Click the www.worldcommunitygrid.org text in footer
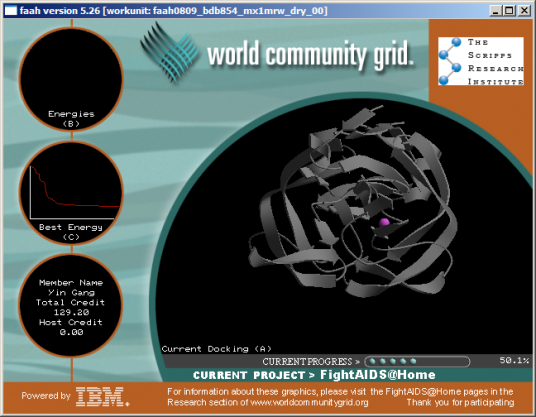536x417 pixels. [309, 402]
